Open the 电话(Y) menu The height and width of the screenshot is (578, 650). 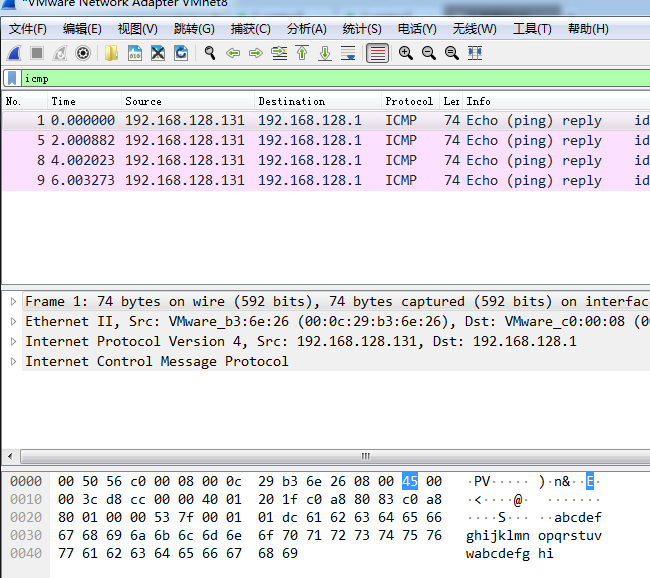point(417,29)
